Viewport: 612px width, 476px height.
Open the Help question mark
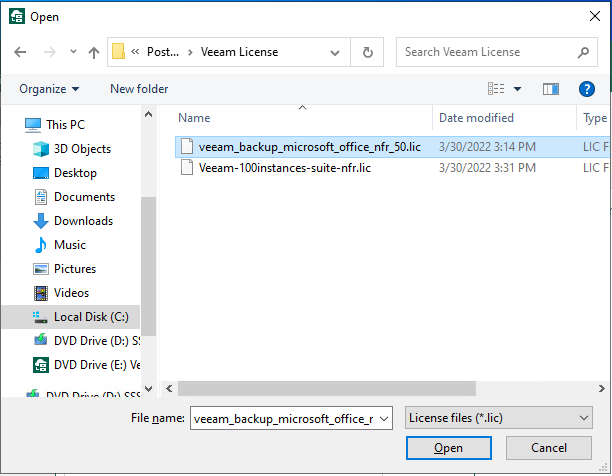pyautogui.click(x=587, y=89)
